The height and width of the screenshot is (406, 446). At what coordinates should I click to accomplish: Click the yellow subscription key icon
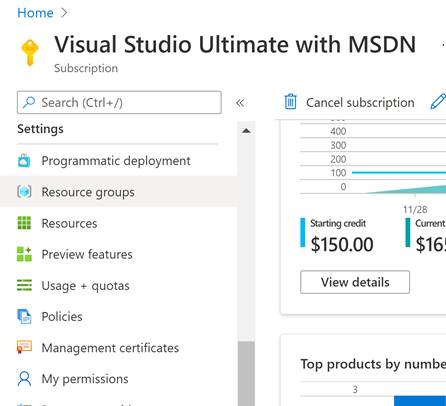click(30, 53)
